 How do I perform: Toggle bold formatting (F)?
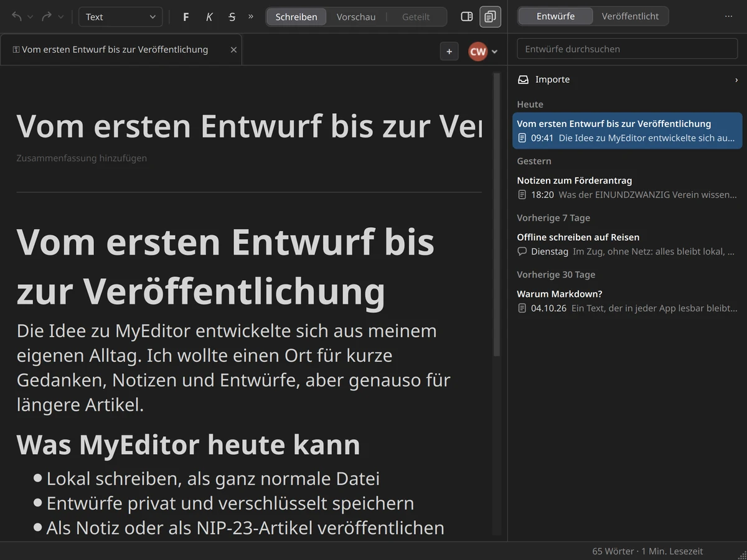click(186, 17)
